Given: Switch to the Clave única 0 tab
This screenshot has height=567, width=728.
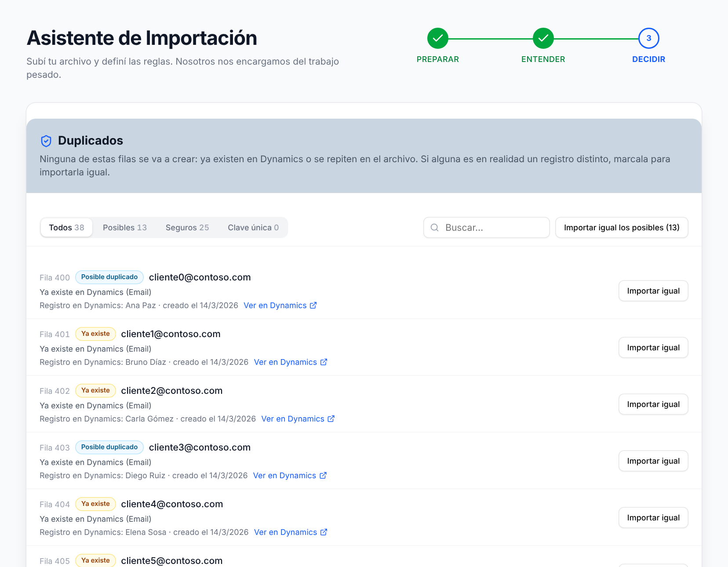Looking at the screenshot, I should pyautogui.click(x=253, y=228).
